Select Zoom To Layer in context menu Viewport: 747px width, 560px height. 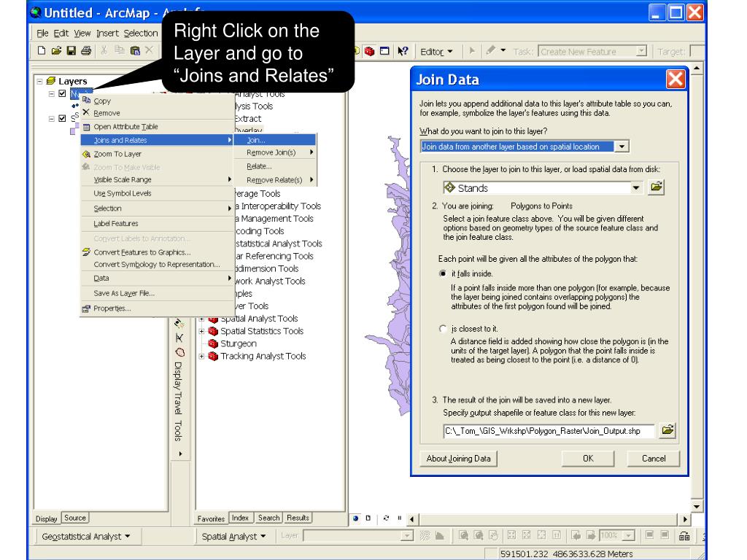156,154
